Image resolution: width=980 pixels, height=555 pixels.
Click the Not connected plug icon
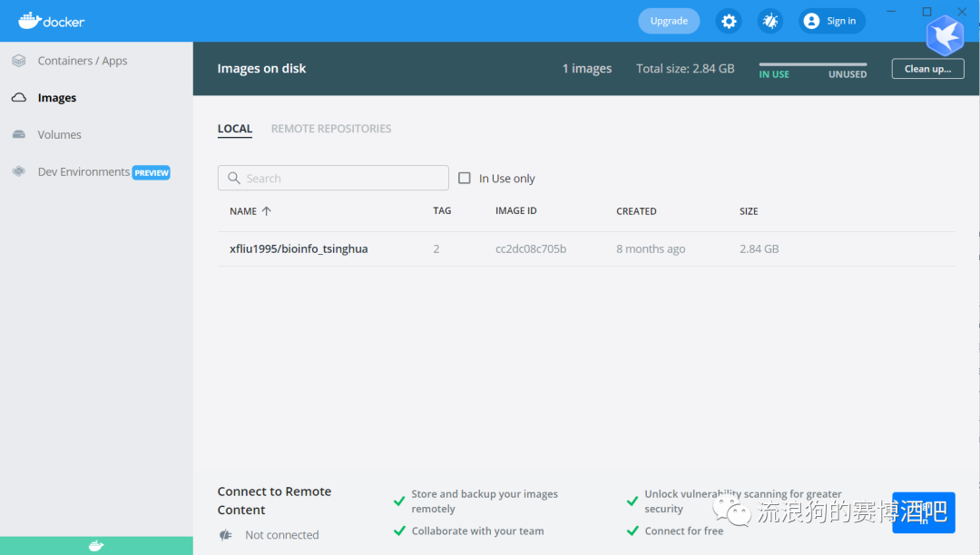coord(226,535)
